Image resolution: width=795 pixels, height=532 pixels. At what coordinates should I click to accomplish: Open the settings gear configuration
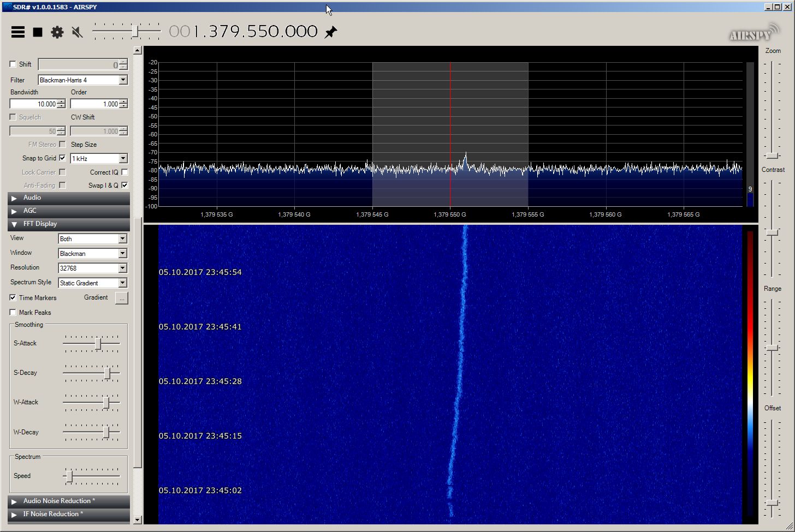(x=57, y=32)
